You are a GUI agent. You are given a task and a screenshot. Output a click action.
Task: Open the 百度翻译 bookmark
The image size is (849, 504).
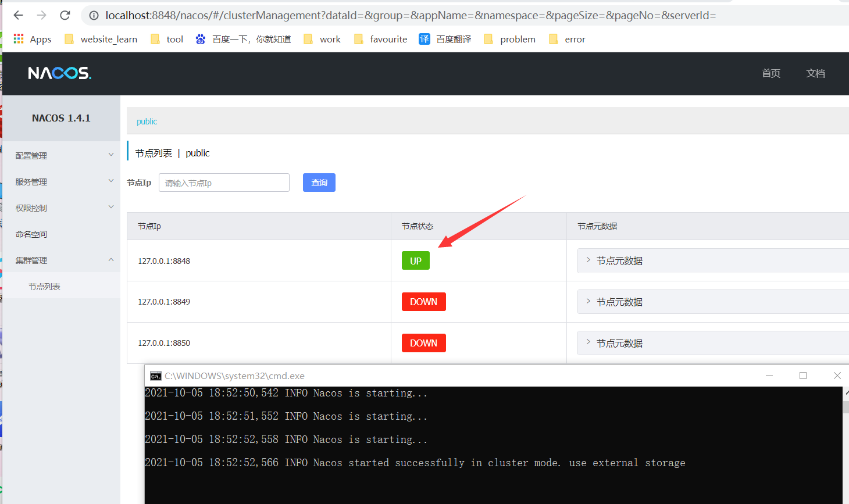pyautogui.click(x=445, y=39)
